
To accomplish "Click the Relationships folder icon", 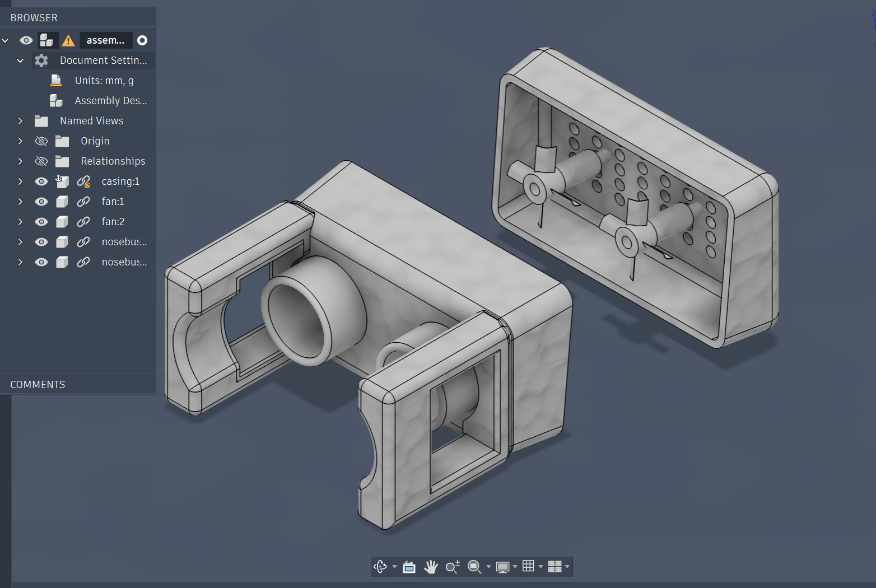I will (62, 161).
